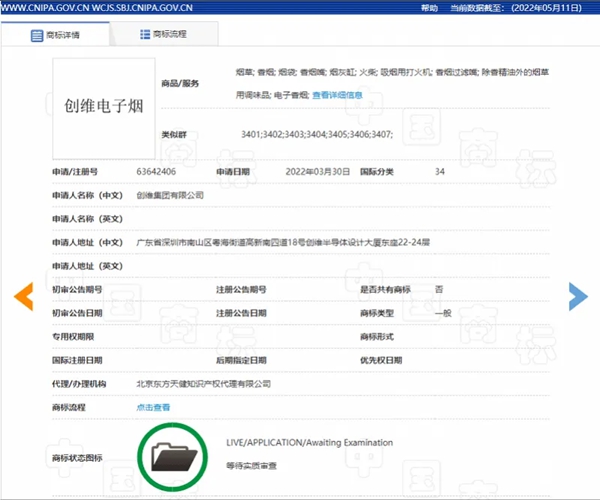
Task: Click the LIVE/APPLICATION/Awaiting Examination status text
Action: [309, 442]
